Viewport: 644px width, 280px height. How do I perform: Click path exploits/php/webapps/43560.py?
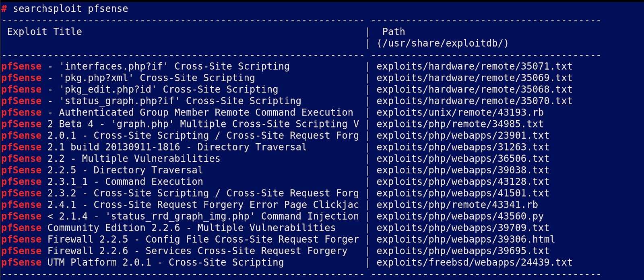460,216
